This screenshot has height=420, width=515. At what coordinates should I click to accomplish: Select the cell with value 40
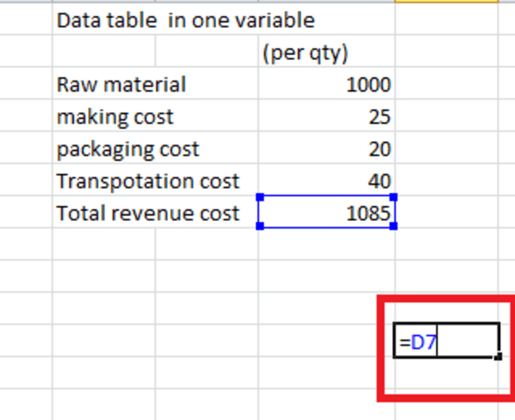(326, 179)
